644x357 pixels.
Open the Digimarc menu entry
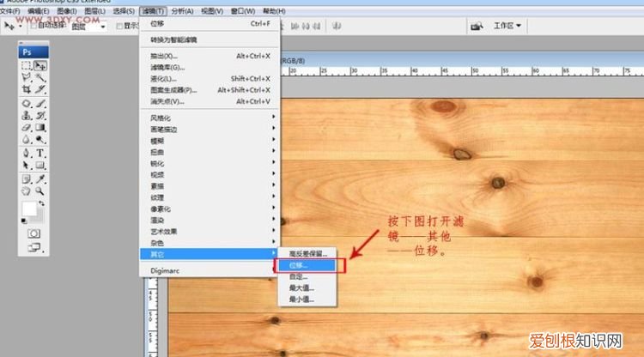pos(210,271)
